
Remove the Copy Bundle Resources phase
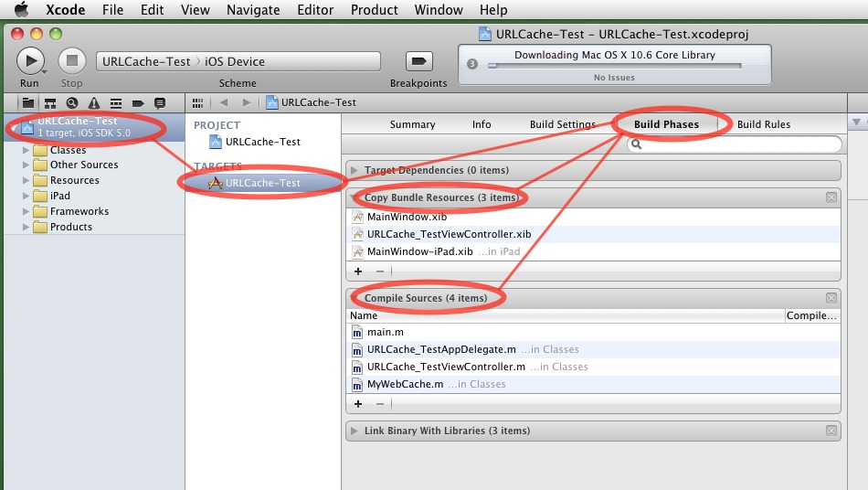point(831,197)
